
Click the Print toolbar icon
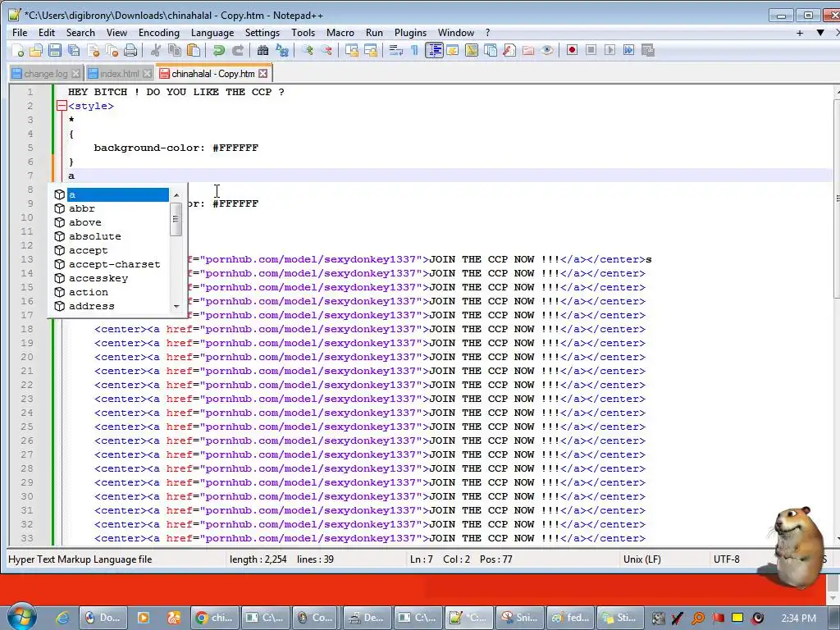tap(130, 50)
